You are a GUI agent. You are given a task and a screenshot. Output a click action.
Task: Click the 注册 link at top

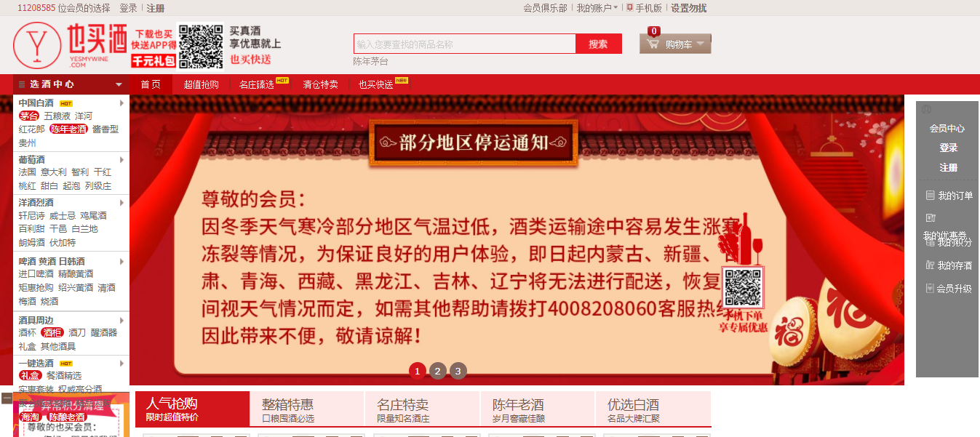[x=156, y=8]
